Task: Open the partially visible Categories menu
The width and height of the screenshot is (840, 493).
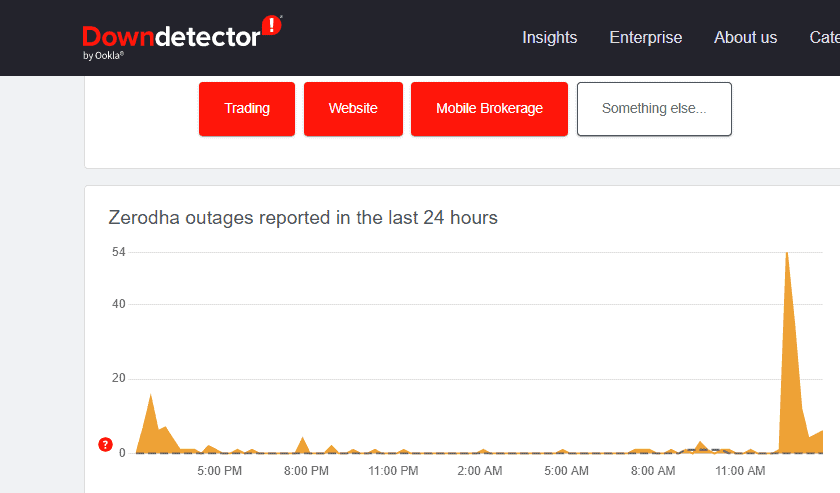Action: point(824,37)
